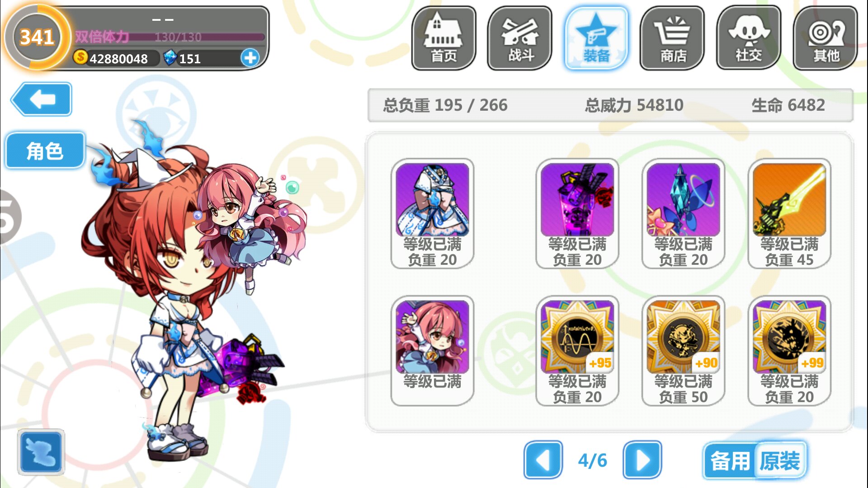Open the 其他 others icon
The width and height of the screenshot is (868, 488).
click(x=825, y=38)
